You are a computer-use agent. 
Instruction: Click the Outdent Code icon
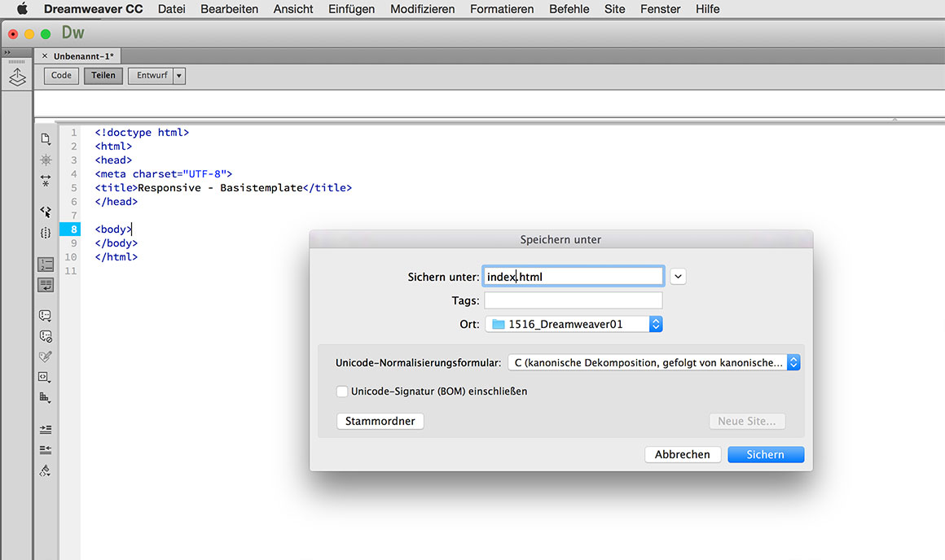pyautogui.click(x=46, y=449)
